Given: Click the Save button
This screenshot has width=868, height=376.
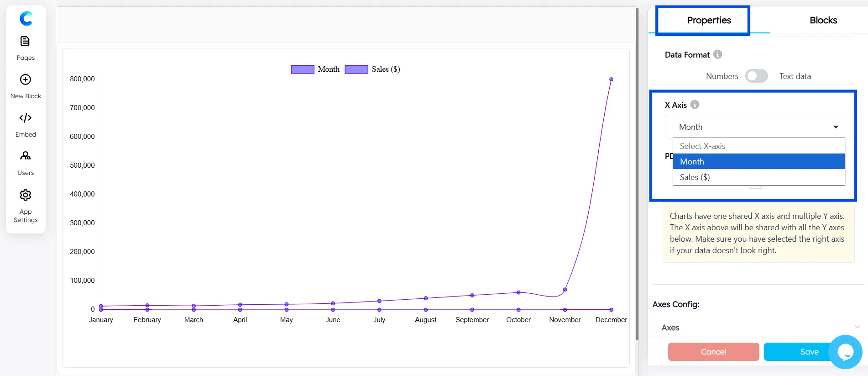Looking at the screenshot, I should pos(796,352).
